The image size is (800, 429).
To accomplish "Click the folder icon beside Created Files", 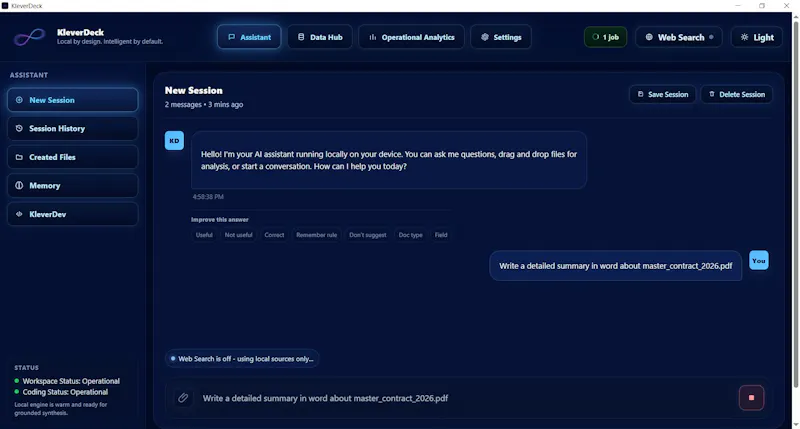I will (x=19, y=157).
